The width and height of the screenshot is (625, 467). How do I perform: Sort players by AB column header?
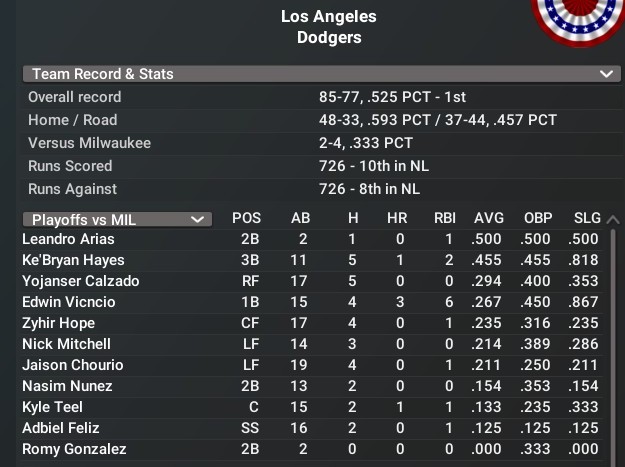(300, 218)
